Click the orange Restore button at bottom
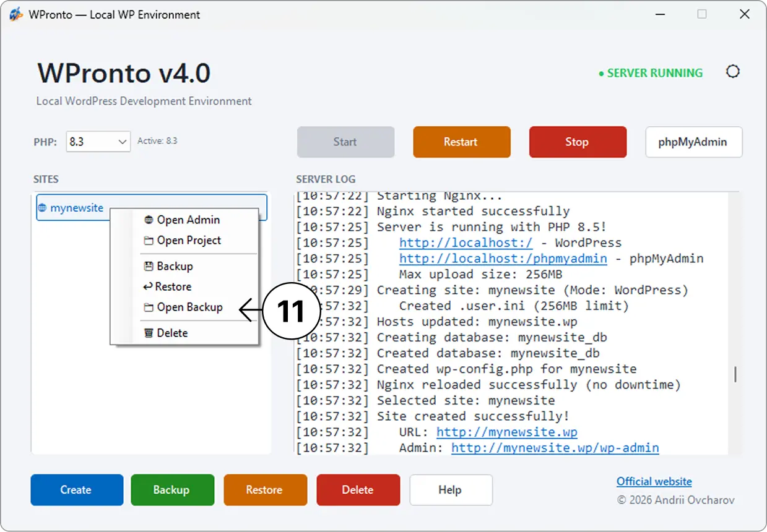This screenshot has height=532, width=767. (265, 490)
